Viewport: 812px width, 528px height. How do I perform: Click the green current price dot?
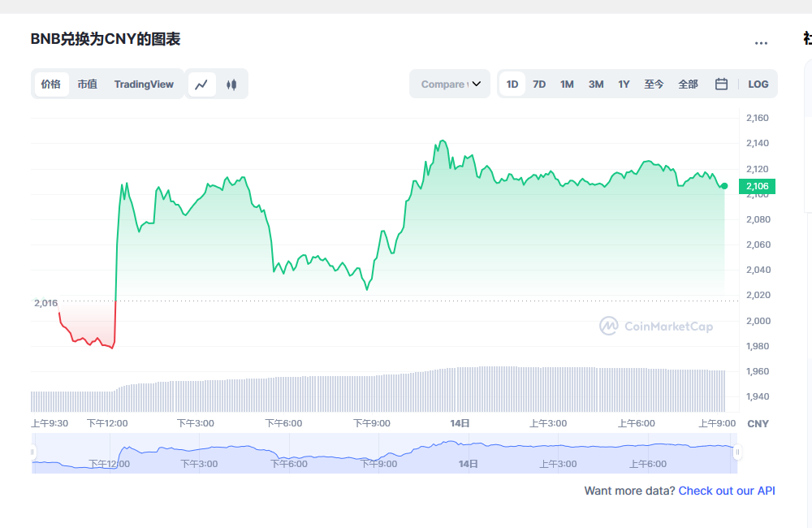(x=724, y=186)
